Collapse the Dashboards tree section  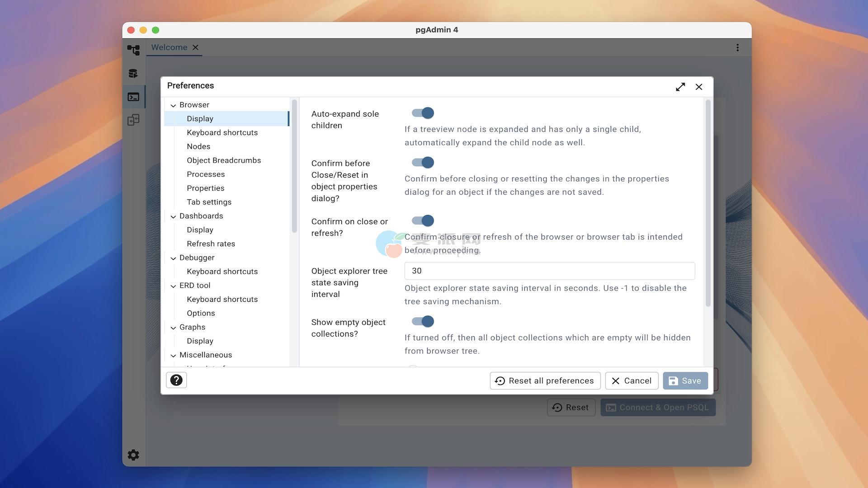[x=173, y=216]
